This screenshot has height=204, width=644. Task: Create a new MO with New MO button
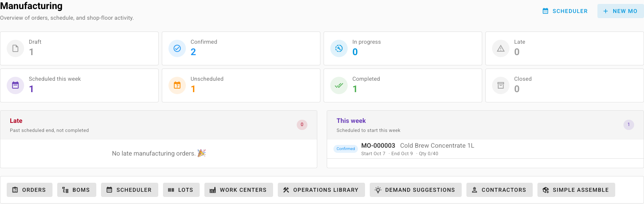[620, 11]
